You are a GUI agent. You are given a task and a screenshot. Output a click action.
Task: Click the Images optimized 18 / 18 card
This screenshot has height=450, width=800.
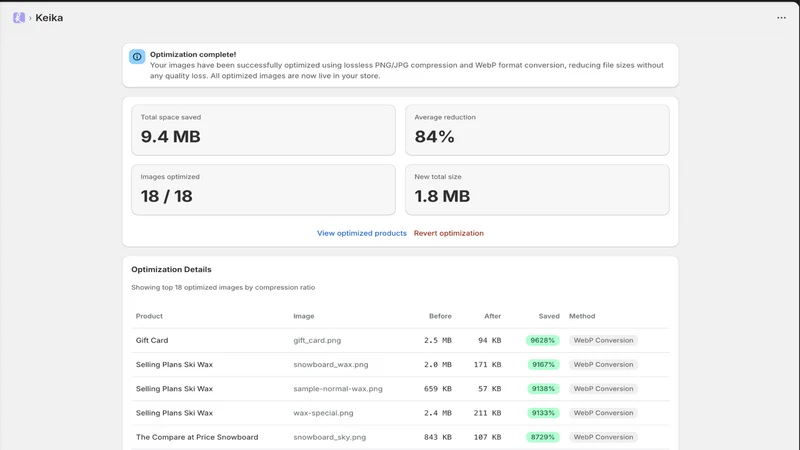pyautogui.click(x=263, y=190)
